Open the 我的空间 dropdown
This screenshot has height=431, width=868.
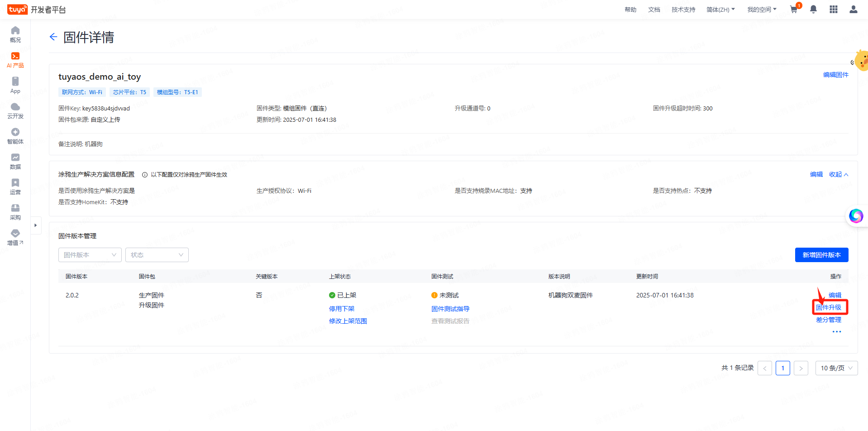pyautogui.click(x=762, y=10)
